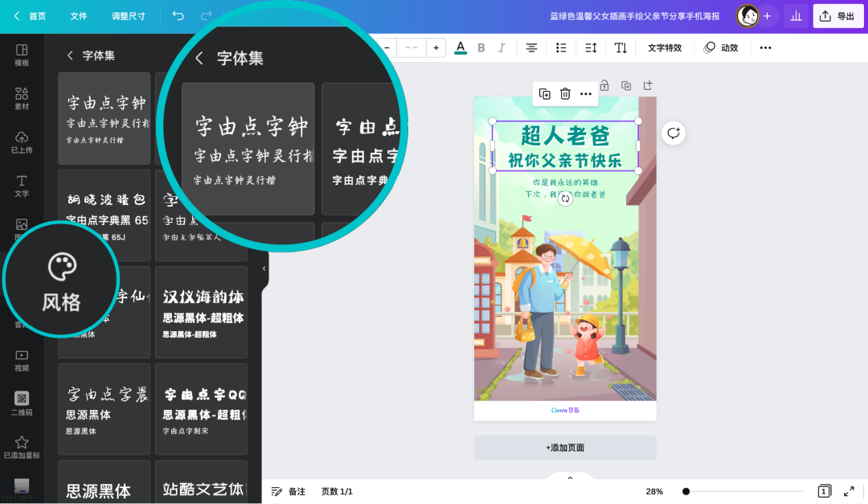Open the 素材 elements tab
868x504 pixels.
coord(22,99)
